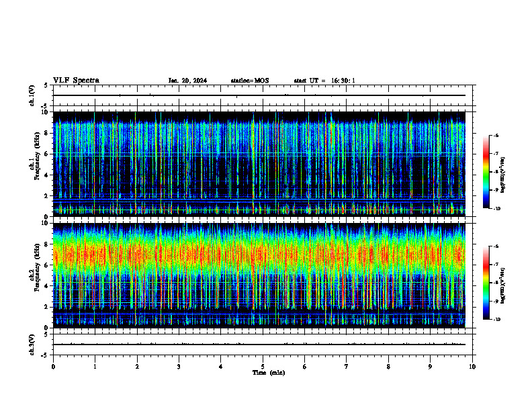This screenshot has width=532, height=411.
Task: Click the "VLF Spectra" plot title
Action: (76, 81)
